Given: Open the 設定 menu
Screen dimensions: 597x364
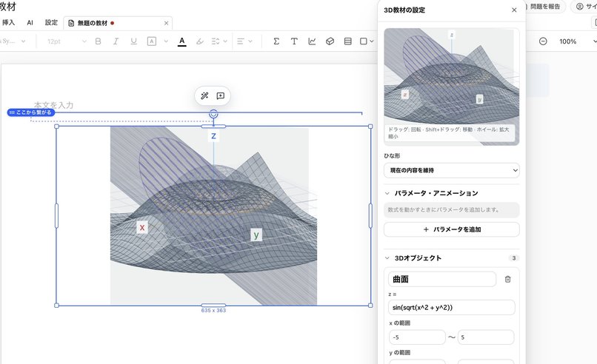Looking at the screenshot, I should pyautogui.click(x=51, y=22).
